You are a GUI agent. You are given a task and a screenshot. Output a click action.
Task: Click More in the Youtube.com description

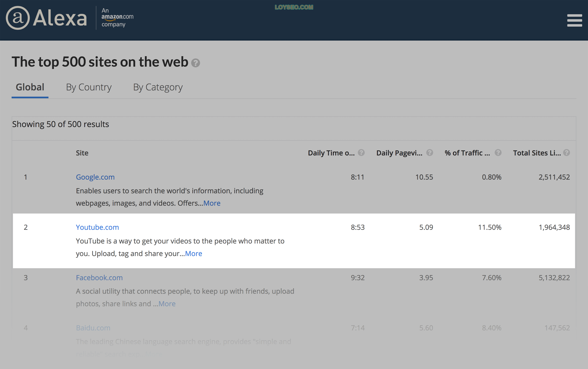194,254
